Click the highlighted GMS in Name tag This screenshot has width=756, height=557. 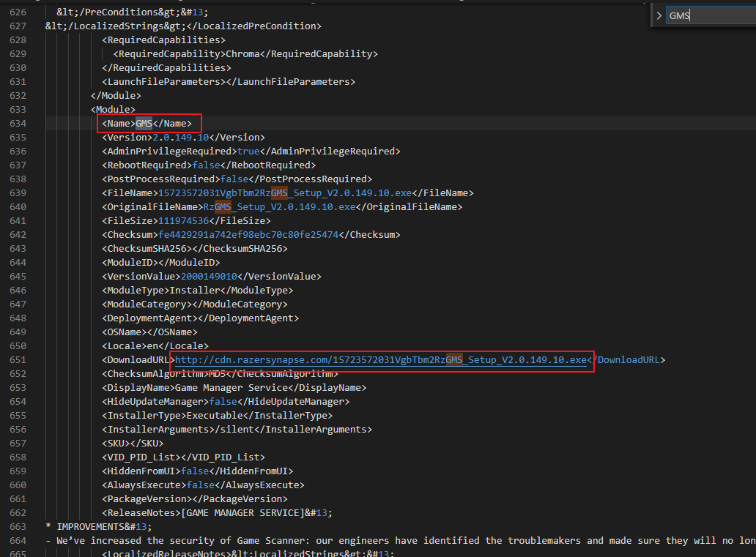144,123
